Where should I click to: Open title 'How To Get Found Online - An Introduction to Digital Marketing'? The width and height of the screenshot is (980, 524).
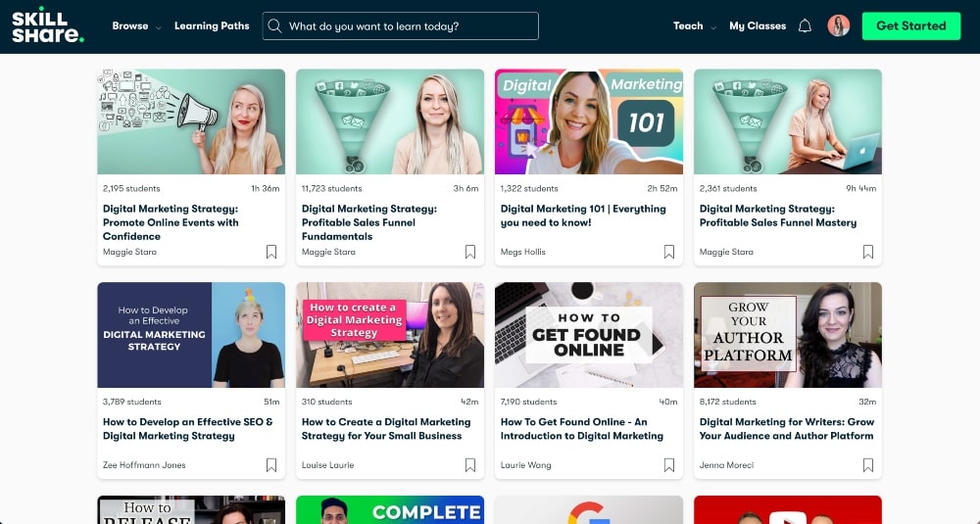[x=582, y=429]
